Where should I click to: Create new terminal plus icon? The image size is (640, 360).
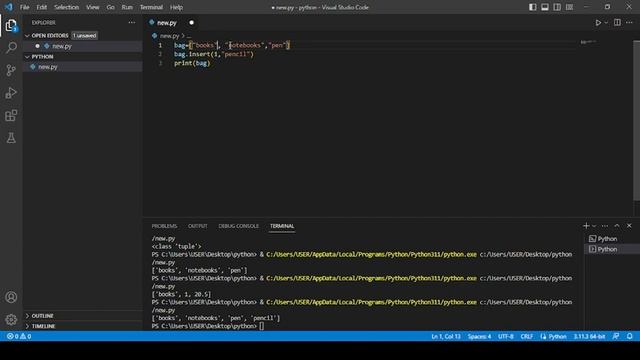pyautogui.click(x=586, y=226)
